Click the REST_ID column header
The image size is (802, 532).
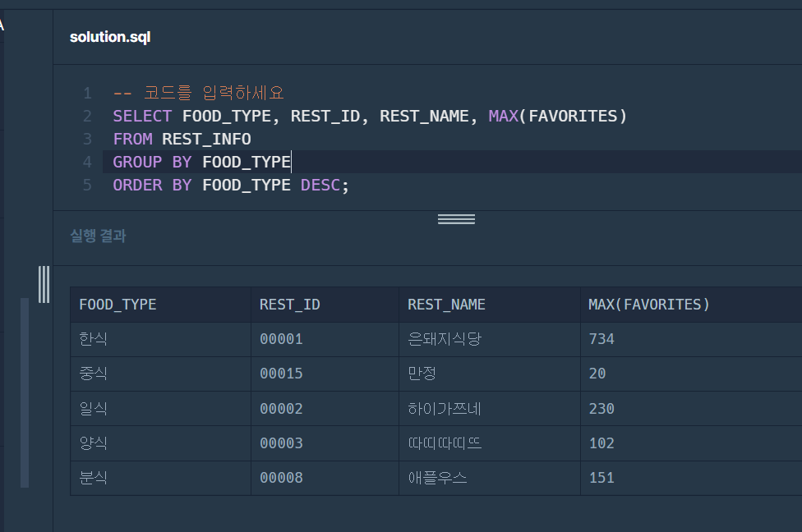(289, 304)
